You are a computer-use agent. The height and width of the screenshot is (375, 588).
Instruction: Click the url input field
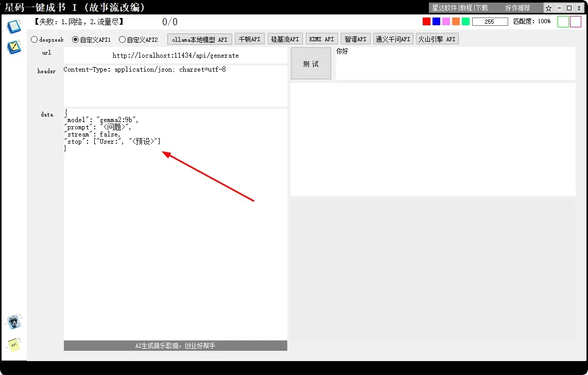(x=176, y=55)
